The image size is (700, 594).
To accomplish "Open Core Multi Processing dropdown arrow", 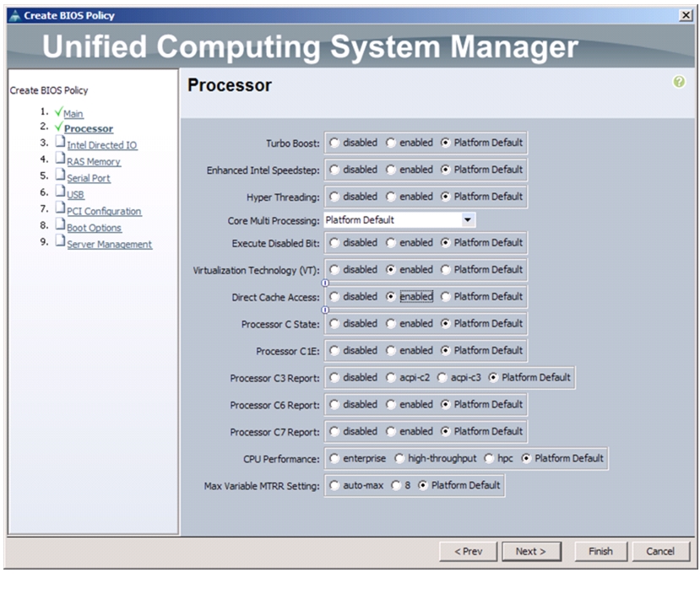I will click(468, 220).
